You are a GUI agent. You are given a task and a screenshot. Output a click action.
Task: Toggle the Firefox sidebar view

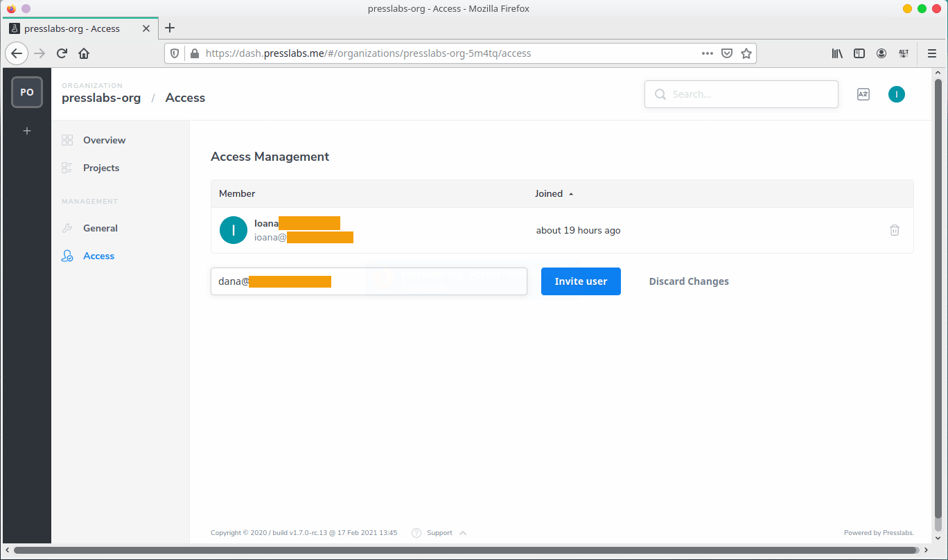click(859, 53)
